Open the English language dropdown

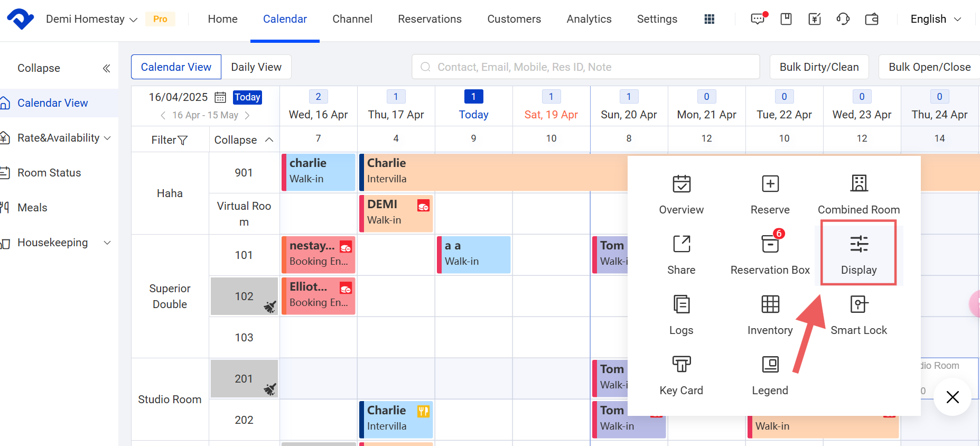pyautogui.click(x=935, y=19)
